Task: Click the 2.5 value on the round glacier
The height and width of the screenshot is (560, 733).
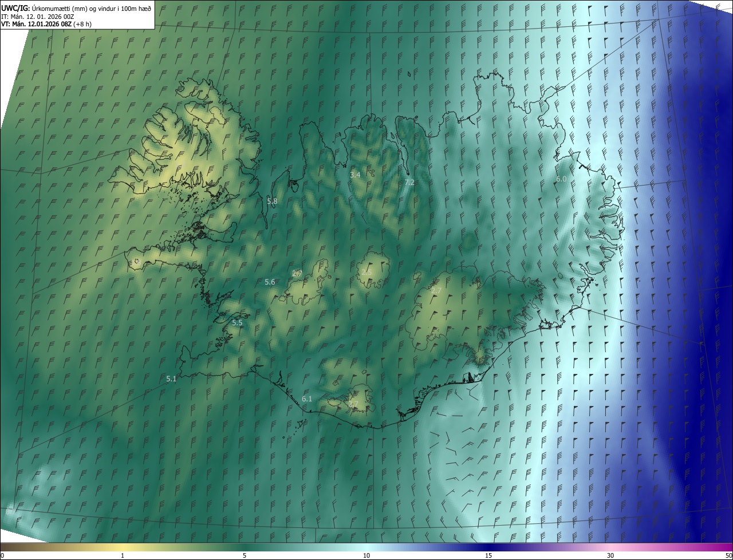Action: click(x=366, y=271)
